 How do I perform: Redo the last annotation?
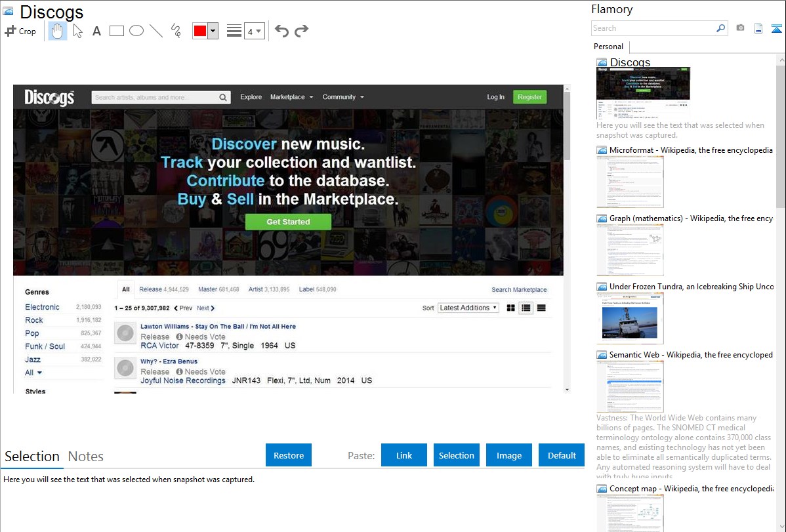[301, 31]
